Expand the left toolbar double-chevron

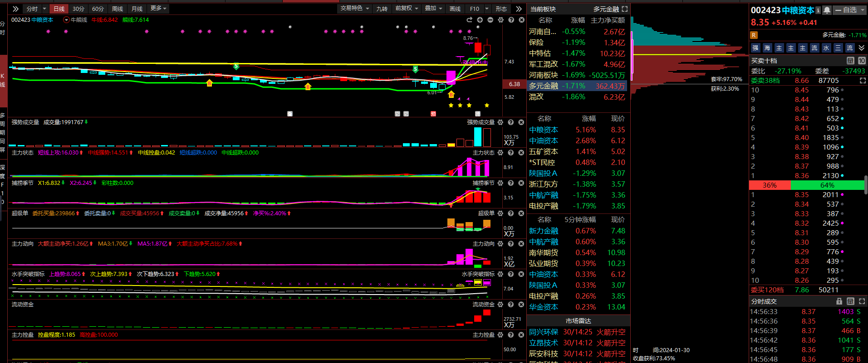click(x=15, y=9)
